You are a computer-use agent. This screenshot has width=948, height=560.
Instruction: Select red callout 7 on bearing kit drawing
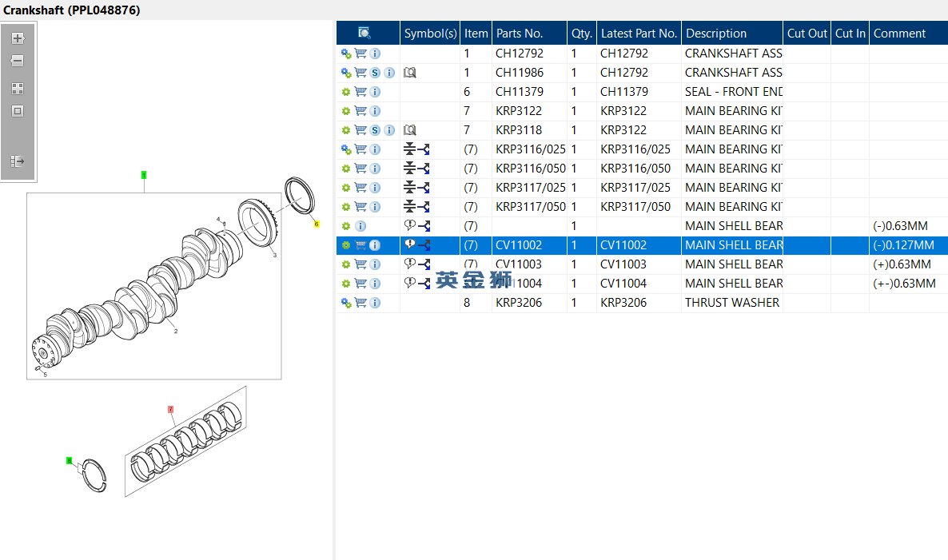coord(170,410)
